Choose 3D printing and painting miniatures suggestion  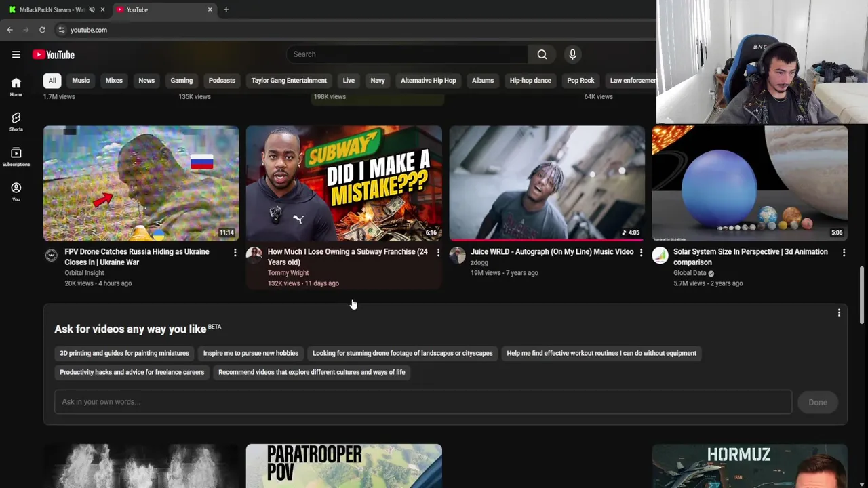pyautogui.click(x=124, y=353)
